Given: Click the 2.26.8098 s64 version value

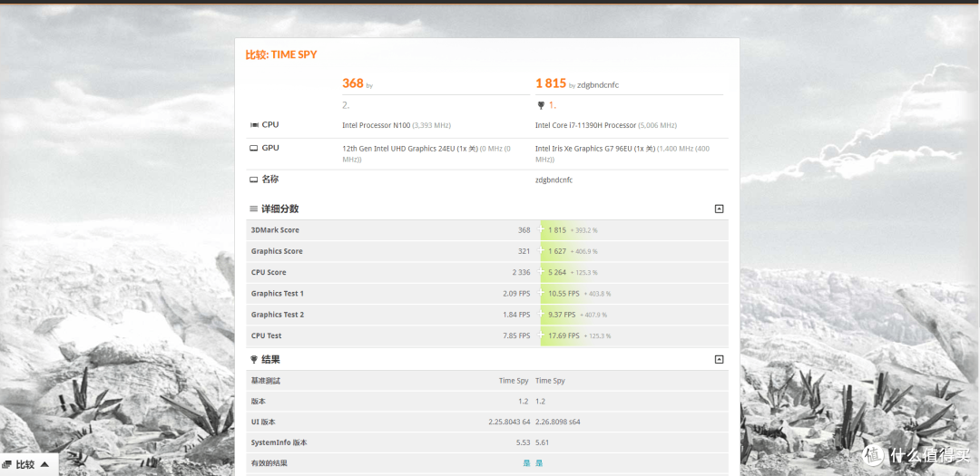Looking at the screenshot, I should pyautogui.click(x=557, y=422).
